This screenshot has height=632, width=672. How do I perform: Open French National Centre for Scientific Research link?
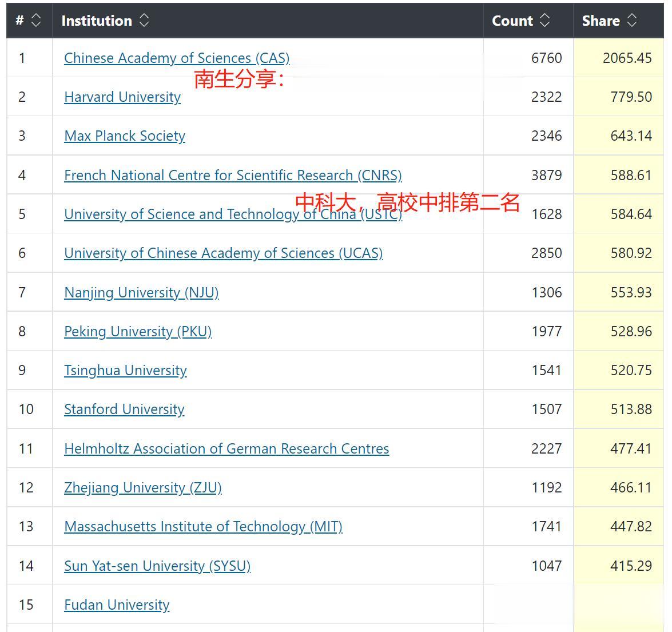(233, 175)
